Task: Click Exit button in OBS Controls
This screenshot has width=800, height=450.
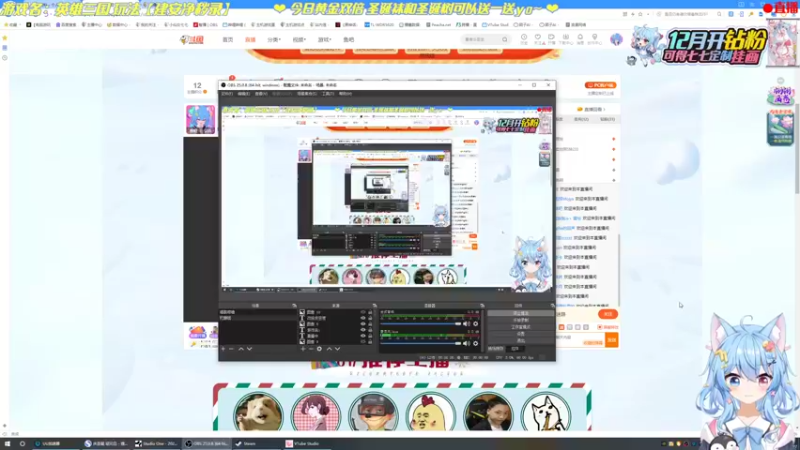Action: click(x=521, y=340)
